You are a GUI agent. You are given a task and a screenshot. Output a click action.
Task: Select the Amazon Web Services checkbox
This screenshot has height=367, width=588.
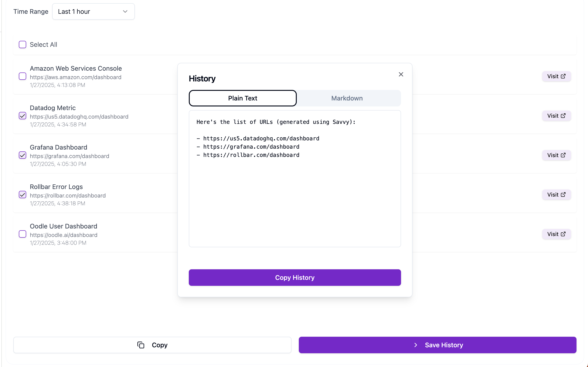click(x=23, y=76)
